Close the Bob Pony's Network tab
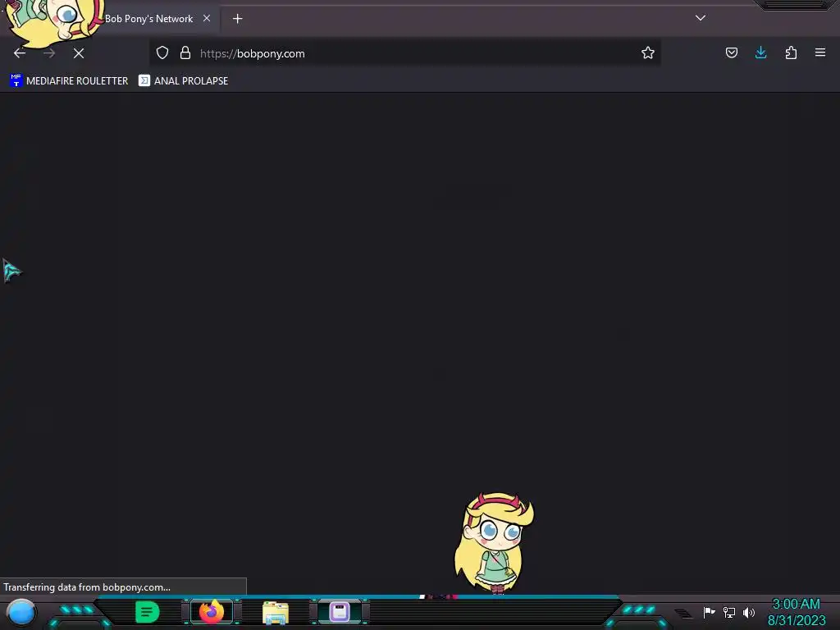The width and height of the screenshot is (840, 630). [x=207, y=18]
